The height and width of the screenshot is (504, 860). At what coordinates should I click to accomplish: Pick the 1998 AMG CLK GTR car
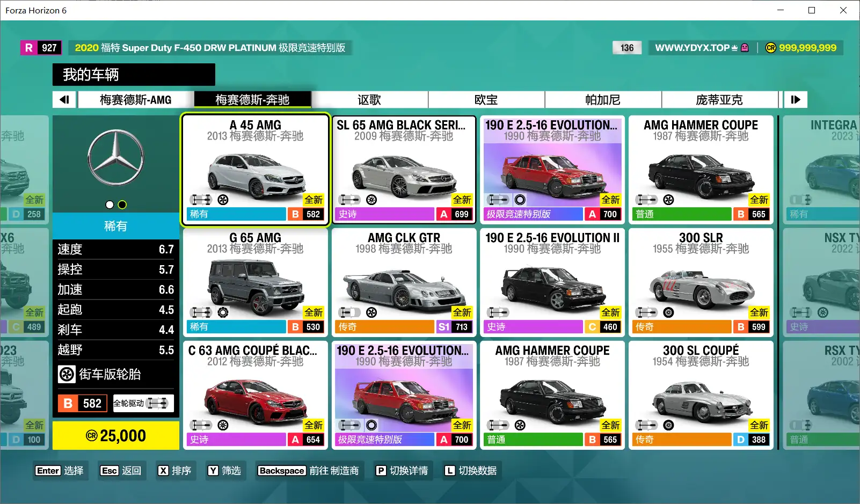(x=404, y=282)
